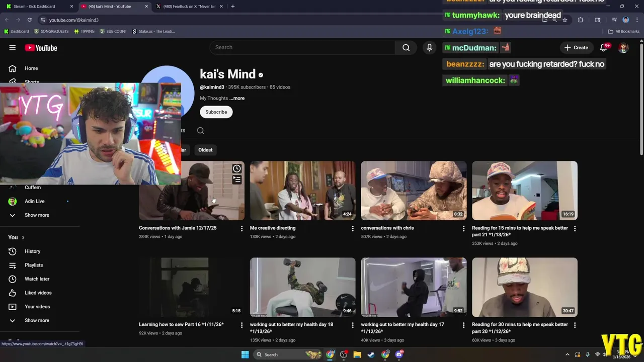Open options for working out day 18
The width and height of the screenshot is (644, 362).
(x=353, y=325)
